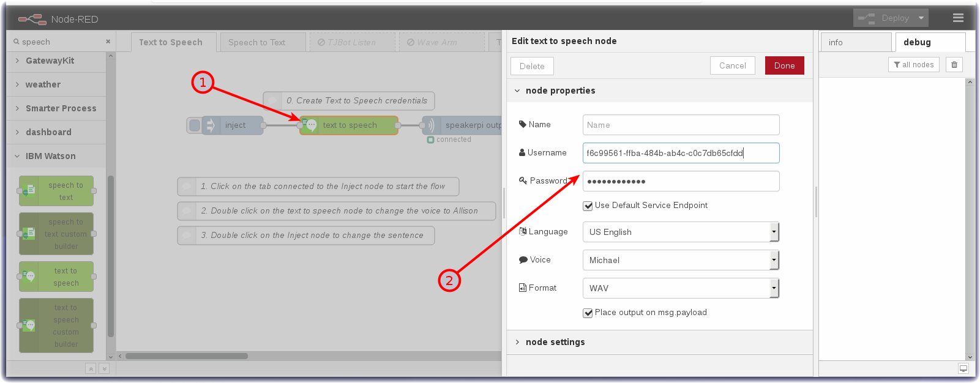Switch to the info sidebar tab
980x383 pixels.
click(856, 42)
